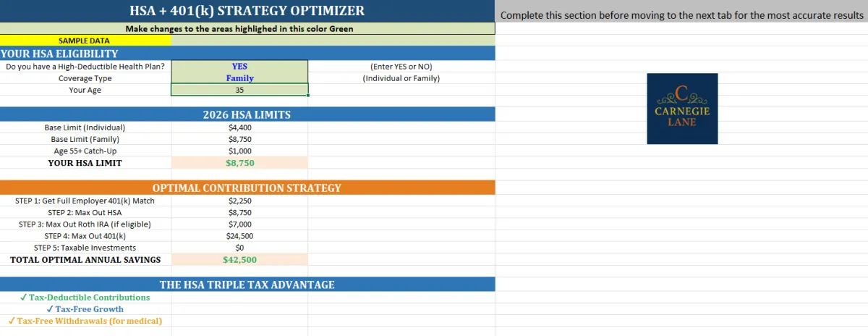The height and width of the screenshot is (336, 868).
Task: Click the 2026 HSA LIMITS section header
Action: (247, 114)
